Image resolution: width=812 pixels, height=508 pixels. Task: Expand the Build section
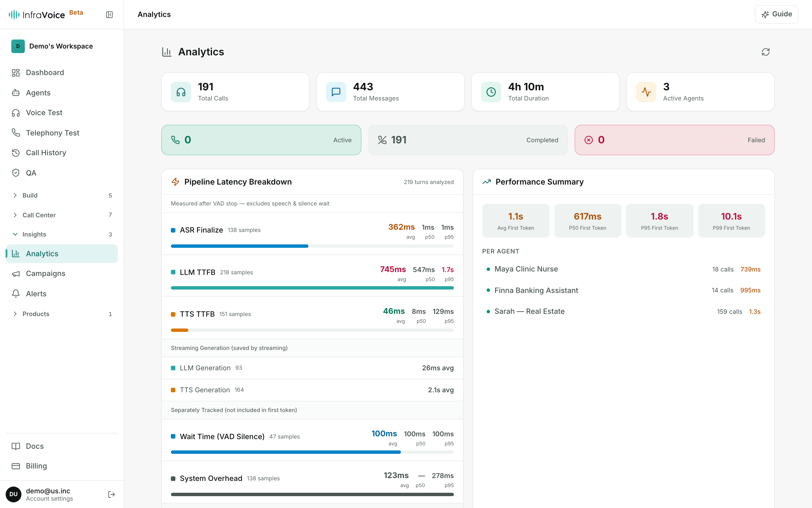[62, 195]
